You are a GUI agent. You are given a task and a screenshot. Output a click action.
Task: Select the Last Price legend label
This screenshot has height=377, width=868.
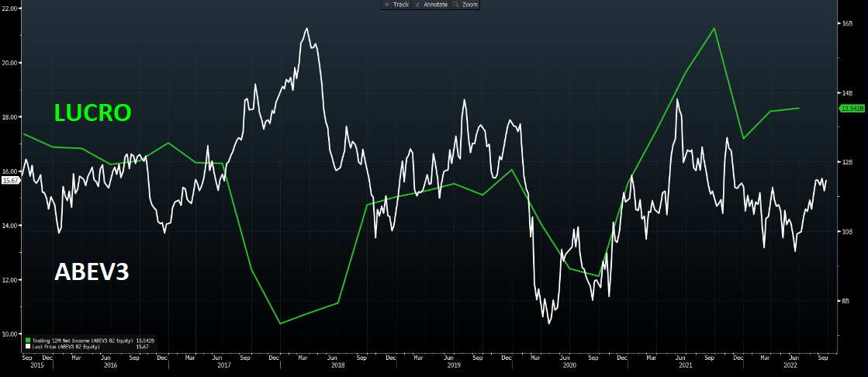(x=66, y=346)
